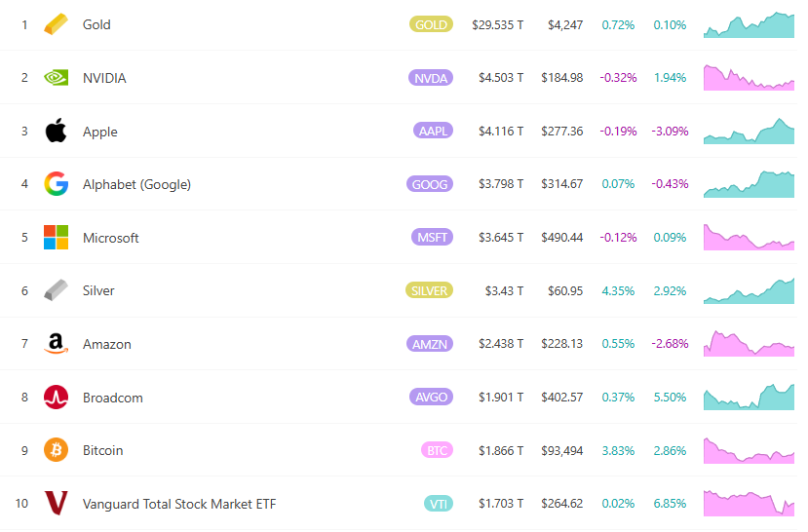Click the yellow SILVER ticker badge
This screenshot has height=532, width=808.
pyautogui.click(x=429, y=290)
